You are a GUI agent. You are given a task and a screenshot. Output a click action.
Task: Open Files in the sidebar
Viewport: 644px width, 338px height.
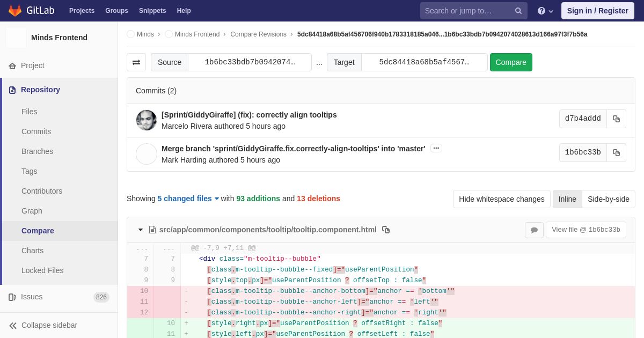(x=30, y=112)
